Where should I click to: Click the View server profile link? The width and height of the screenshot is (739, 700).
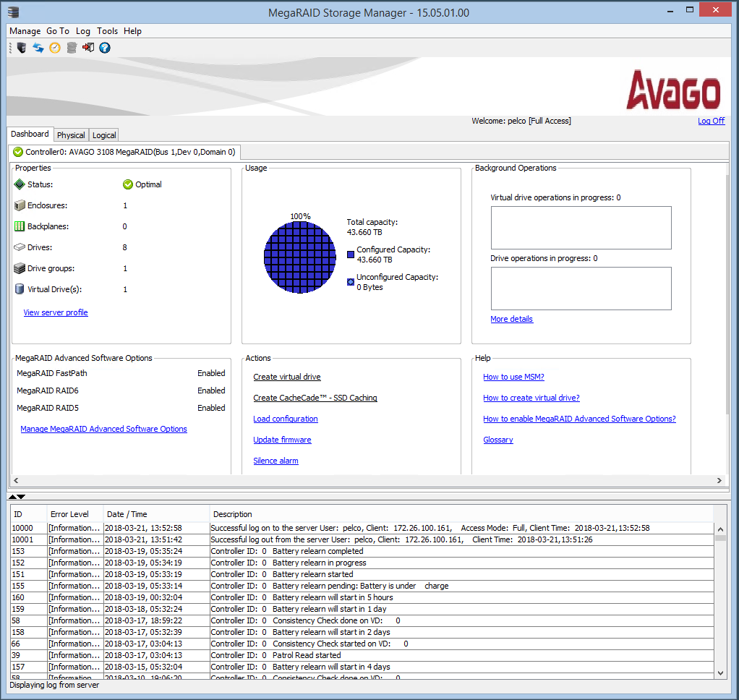click(56, 312)
